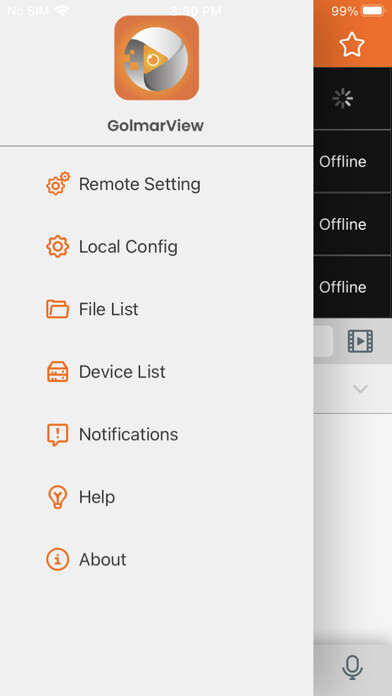Tap the About info circle icon
Viewport: 392px width, 696px height.
(58, 559)
